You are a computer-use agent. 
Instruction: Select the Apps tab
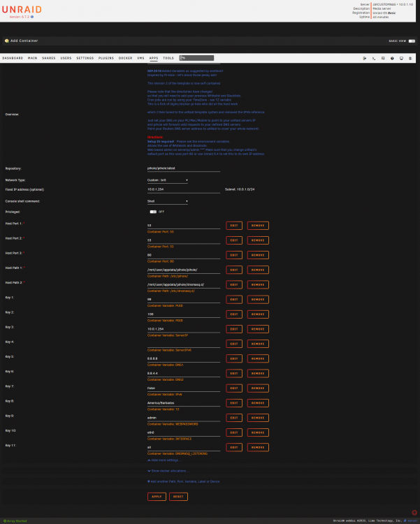click(x=154, y=58)
